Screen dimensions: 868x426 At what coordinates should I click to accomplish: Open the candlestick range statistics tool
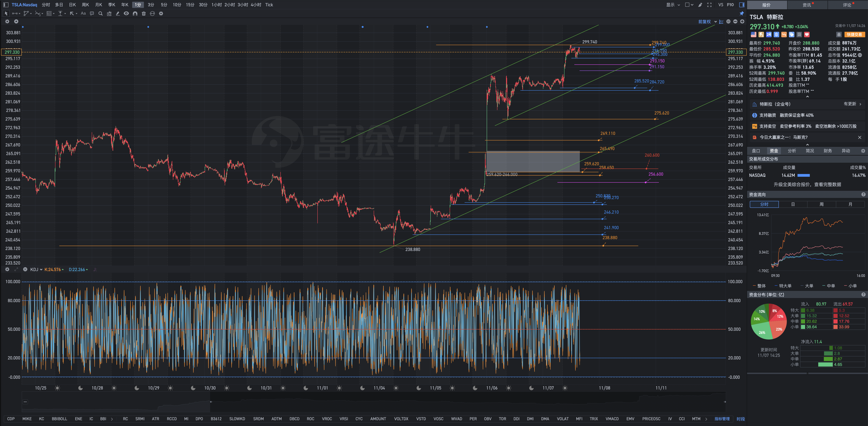click(109, 13)
